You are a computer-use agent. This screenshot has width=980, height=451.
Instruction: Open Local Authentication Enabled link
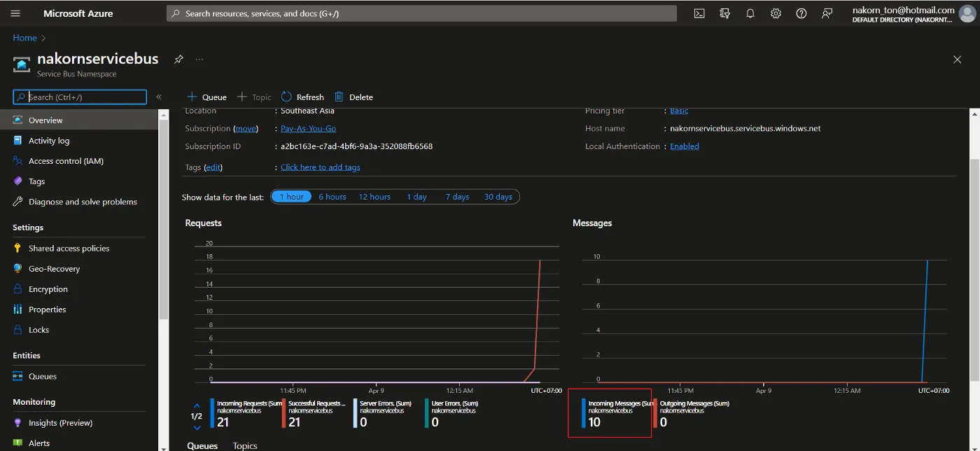coord(685,146)
